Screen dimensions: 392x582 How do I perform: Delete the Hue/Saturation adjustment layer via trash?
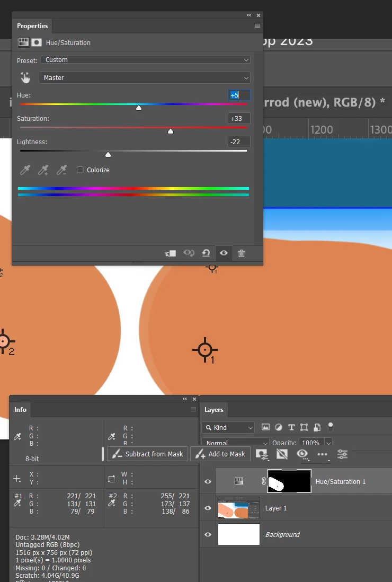point(242,253)
